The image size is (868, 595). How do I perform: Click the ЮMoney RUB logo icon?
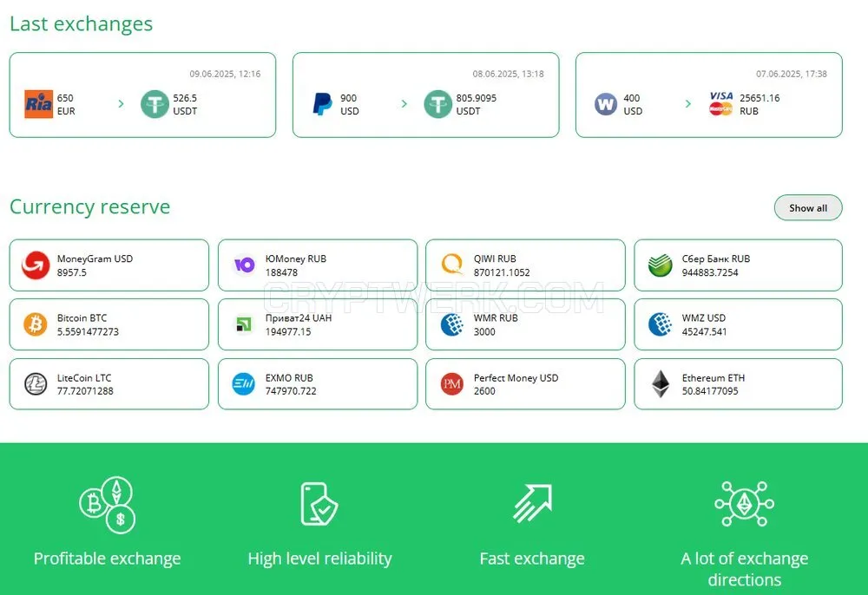(244, 265)
